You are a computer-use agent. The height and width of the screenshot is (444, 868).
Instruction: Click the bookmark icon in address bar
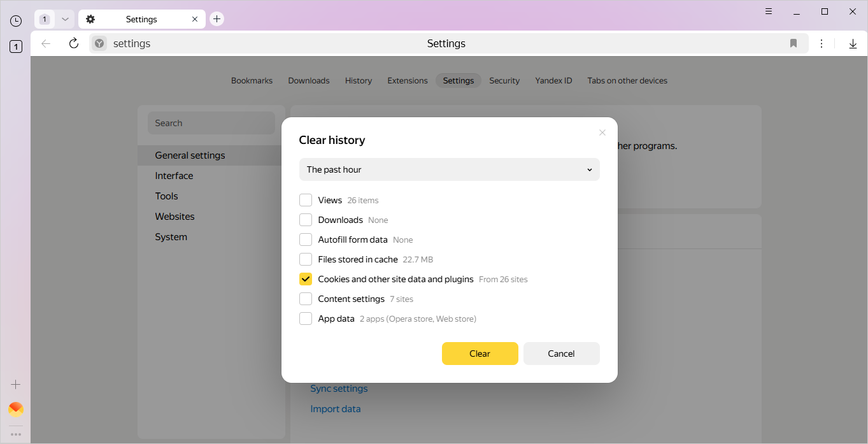pos(793,43)
